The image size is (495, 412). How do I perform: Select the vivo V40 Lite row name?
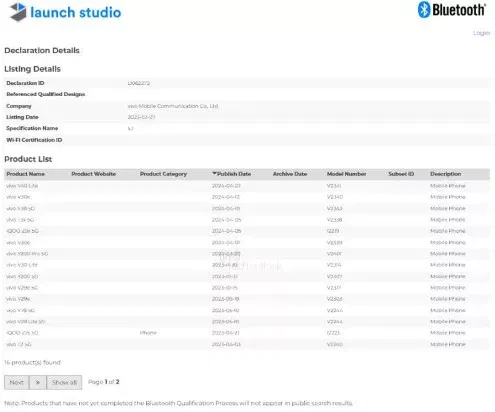[x=22, y=186]
